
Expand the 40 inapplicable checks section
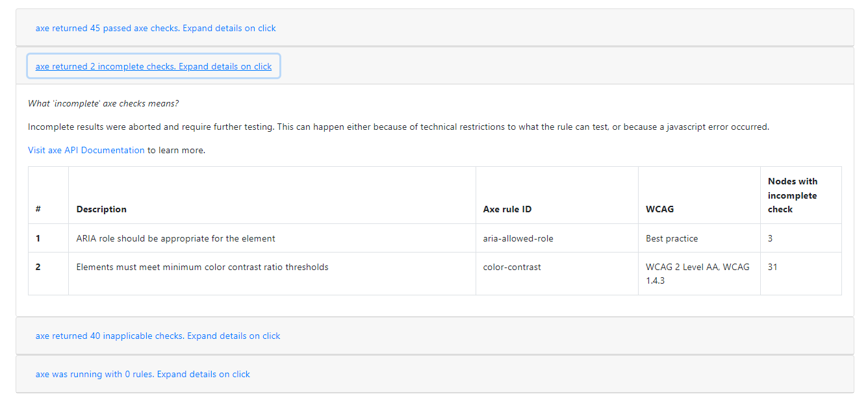158,336
